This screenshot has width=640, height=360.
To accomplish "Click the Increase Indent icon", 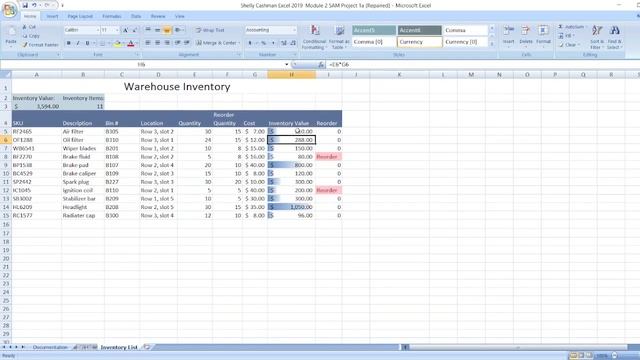I will [x=187, y=43].
